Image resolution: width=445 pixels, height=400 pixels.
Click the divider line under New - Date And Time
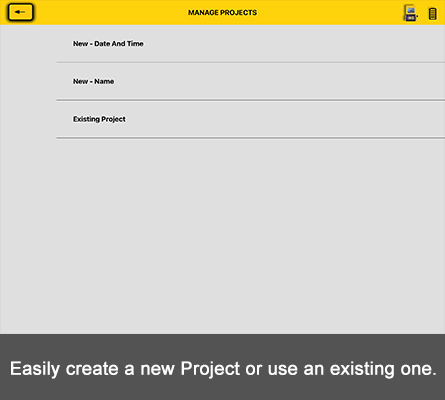[251, 62]
